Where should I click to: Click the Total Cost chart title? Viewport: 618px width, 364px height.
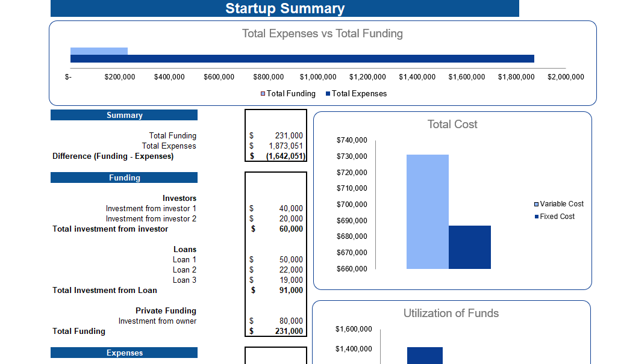point(452,125)
